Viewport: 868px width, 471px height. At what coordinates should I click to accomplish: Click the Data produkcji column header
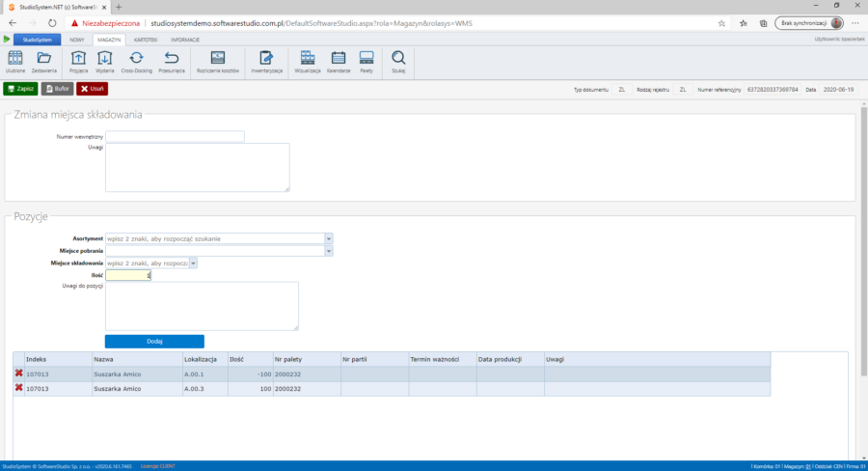510,359
